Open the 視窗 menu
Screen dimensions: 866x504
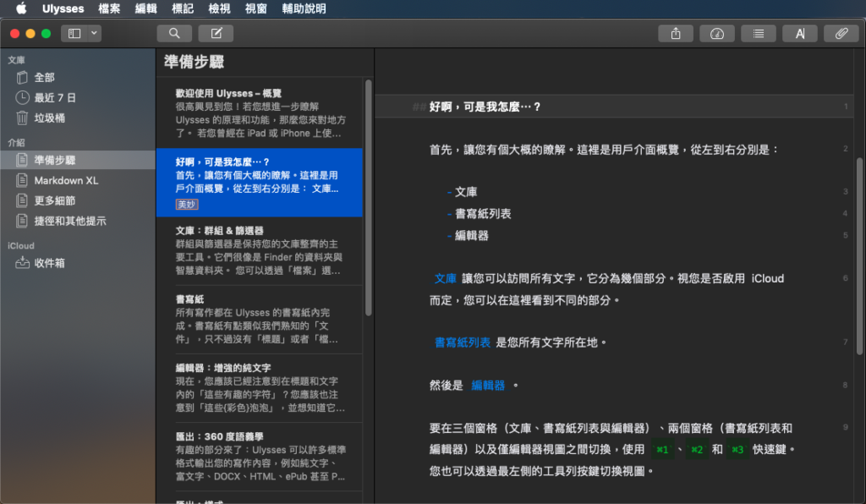(x=255, y=8)
